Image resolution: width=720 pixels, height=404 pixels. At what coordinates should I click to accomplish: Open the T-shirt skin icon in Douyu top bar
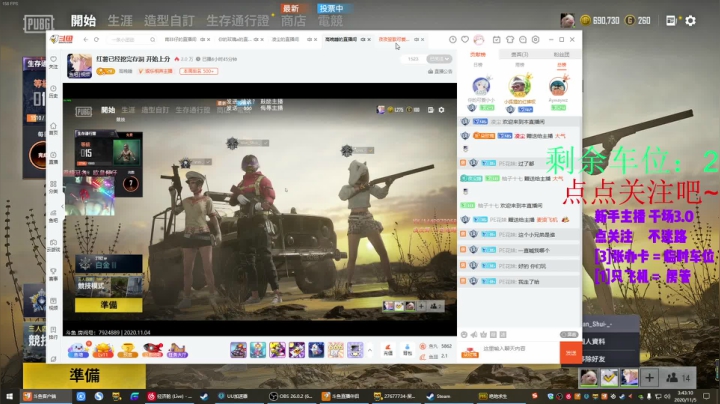510,40
